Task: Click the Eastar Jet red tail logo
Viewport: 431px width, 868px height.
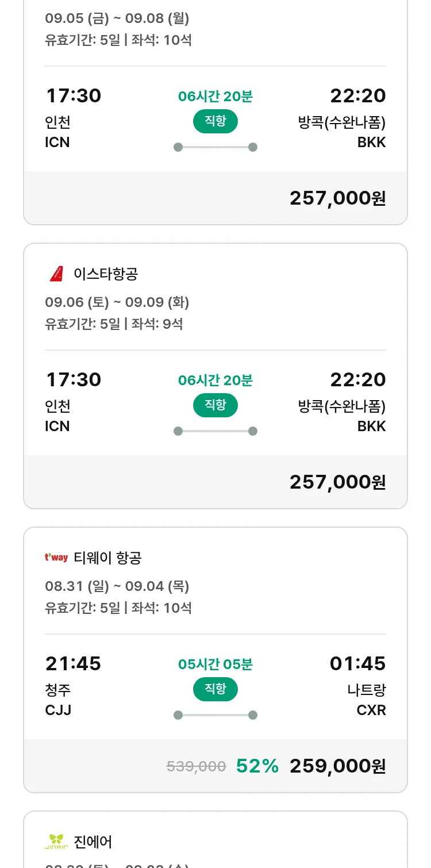Action: [x=56, y=274]
